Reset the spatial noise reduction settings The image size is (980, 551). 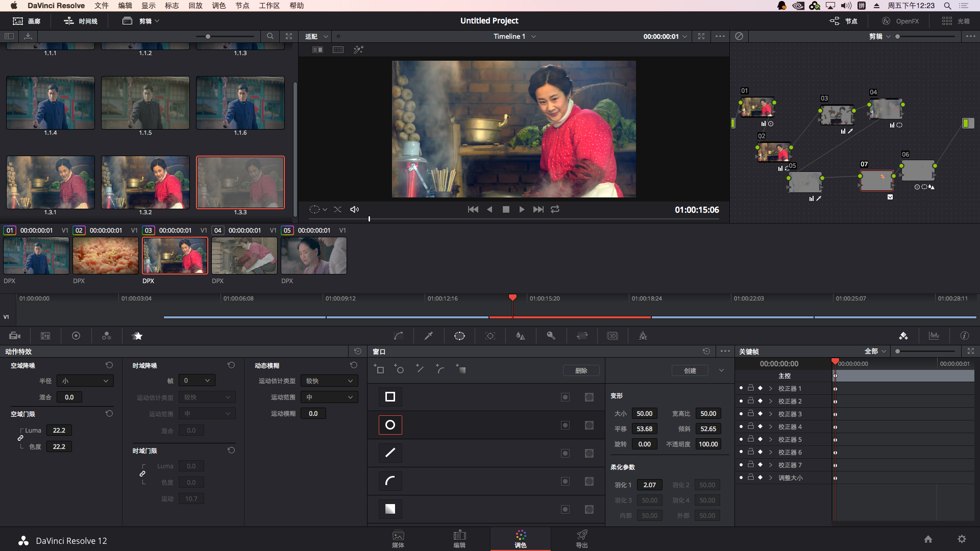(x=109, y=365)
